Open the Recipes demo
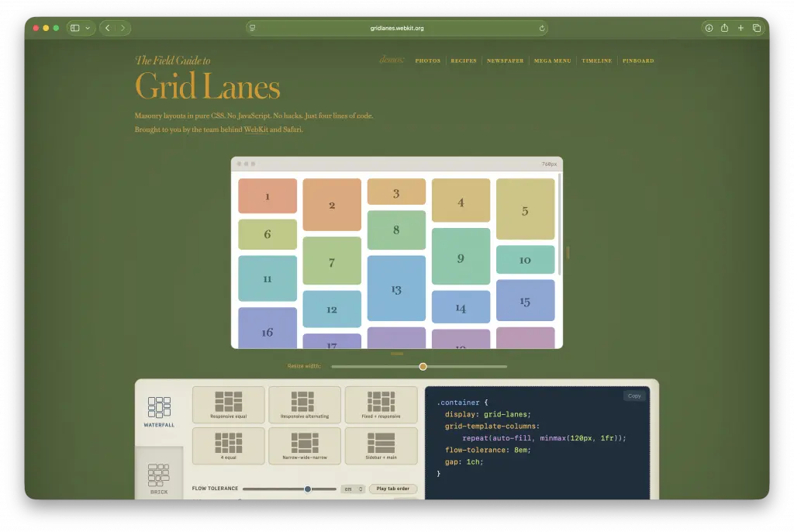The width and height of the screenshot is (794, 532). pos(464,60)
